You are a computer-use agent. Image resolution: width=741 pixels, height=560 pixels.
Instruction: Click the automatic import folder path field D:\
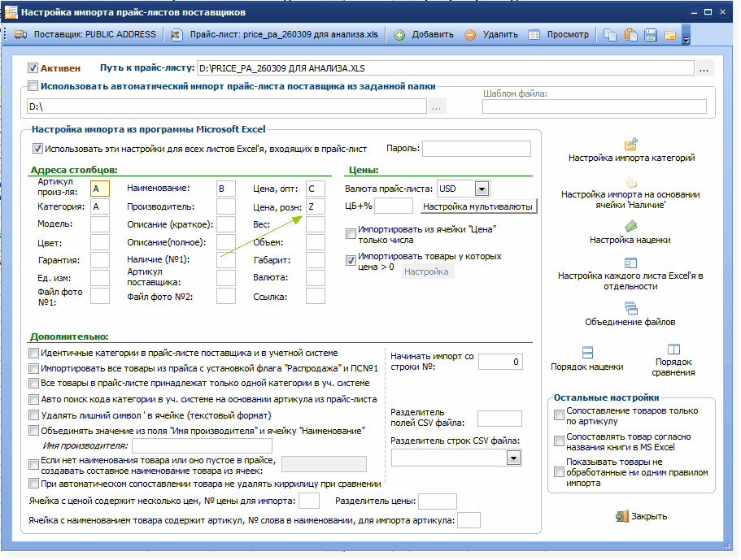(x=226, y=106)
